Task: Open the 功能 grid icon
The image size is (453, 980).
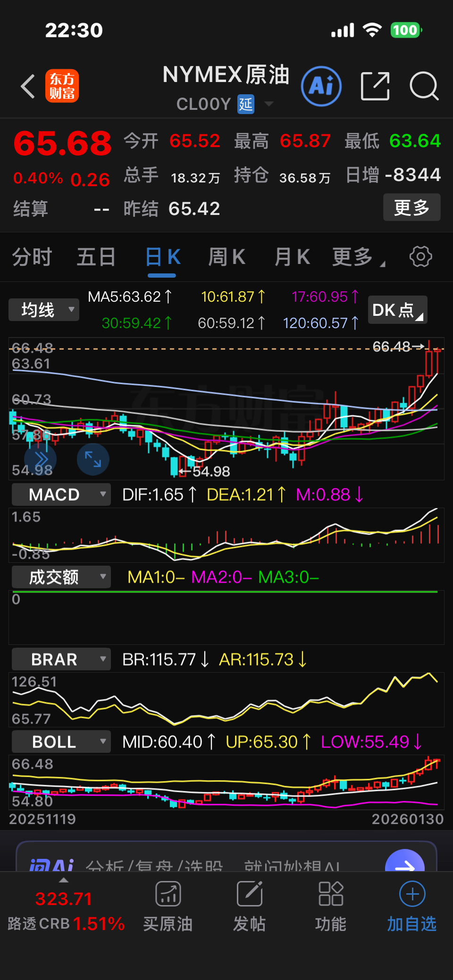Action: [x=331, y=894]
